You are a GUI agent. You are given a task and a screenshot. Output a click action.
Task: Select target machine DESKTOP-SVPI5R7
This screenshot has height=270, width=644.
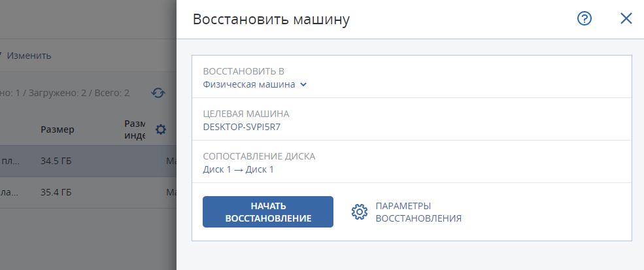pyautogui.click(x=241, y=127)
